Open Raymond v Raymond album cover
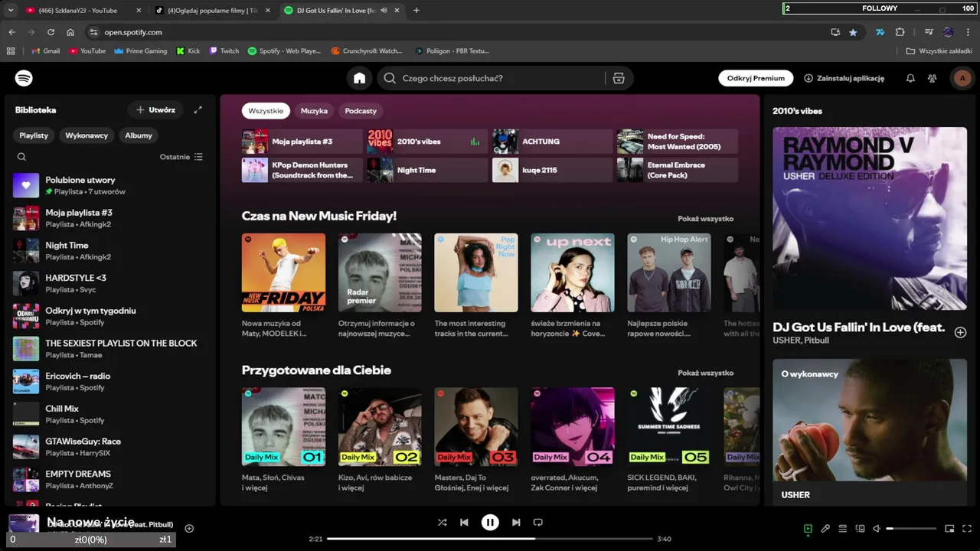Screen dimensions: 980x551 click(x=870, y=219)
